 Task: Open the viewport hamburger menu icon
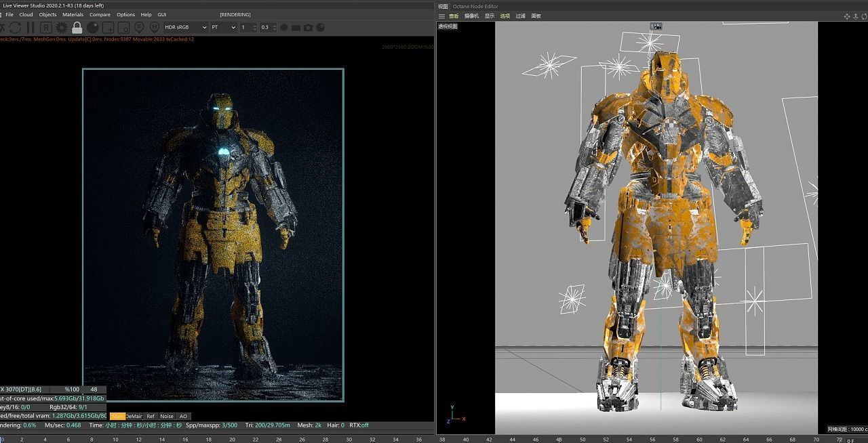coord(441,16)
